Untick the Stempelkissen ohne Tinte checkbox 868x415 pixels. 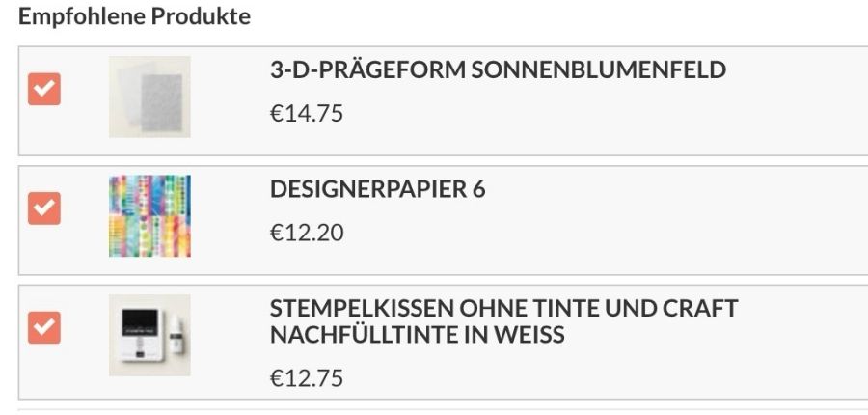[x=44, y=327]
